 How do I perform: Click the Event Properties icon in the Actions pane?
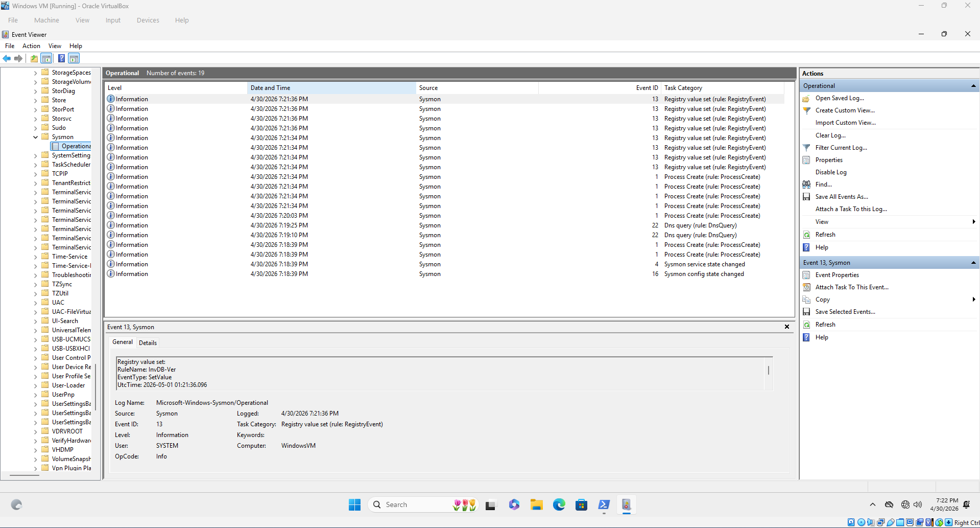point(807,275)
